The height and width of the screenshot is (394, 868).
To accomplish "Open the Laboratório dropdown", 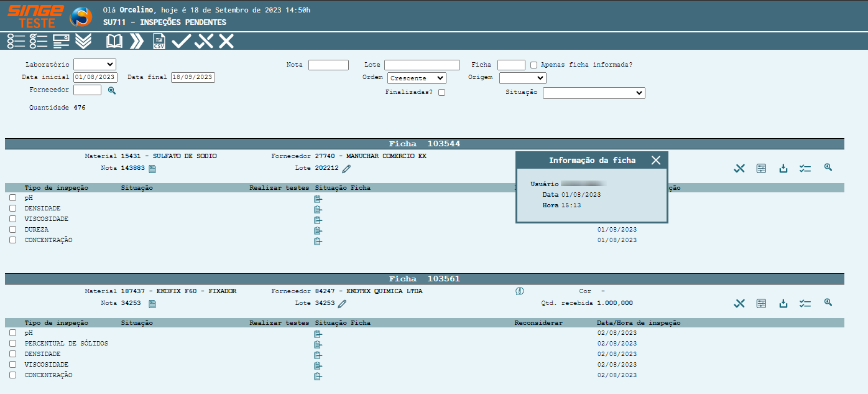I will [95, 64].
